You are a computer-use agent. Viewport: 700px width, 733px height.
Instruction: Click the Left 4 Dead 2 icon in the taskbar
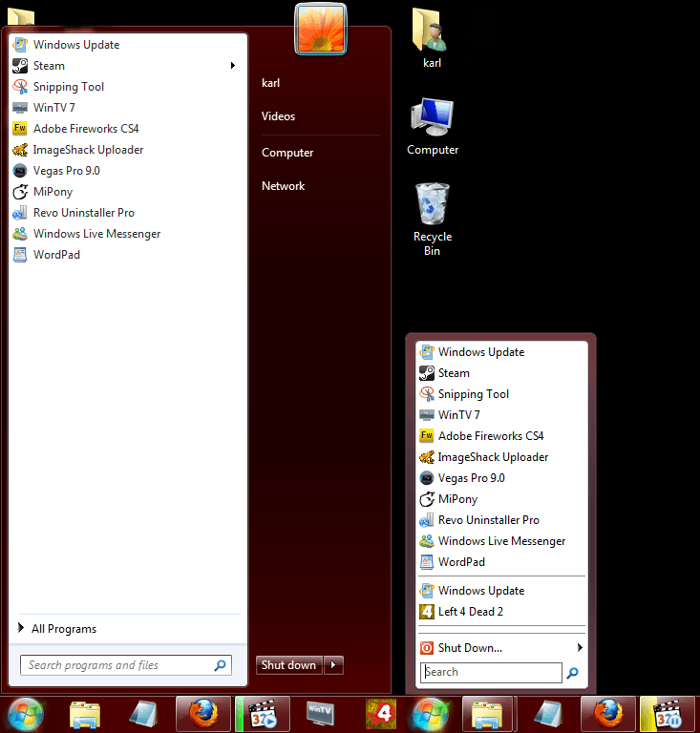381,713
